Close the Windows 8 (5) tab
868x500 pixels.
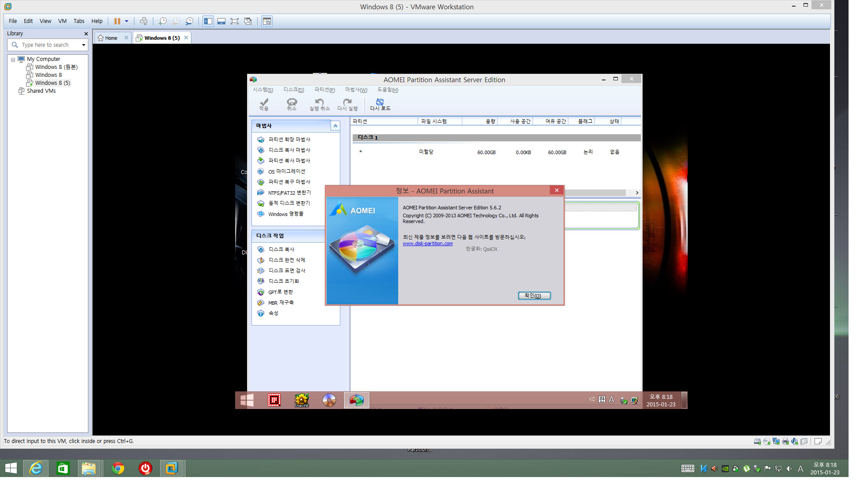[186, 38]
